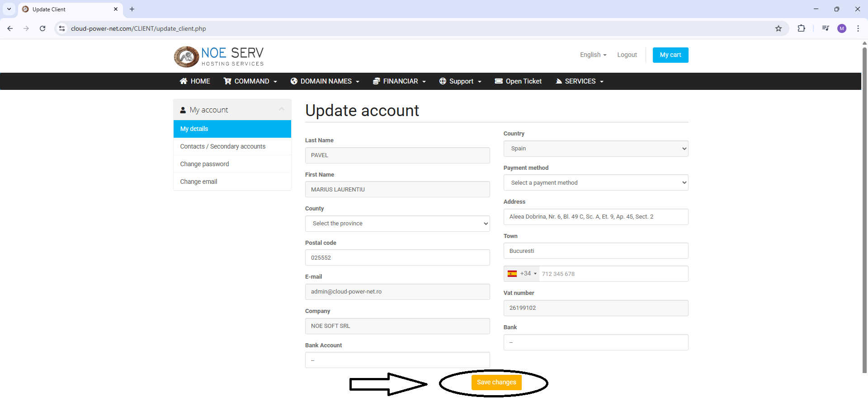868x406 pixels.
Task: Open the Chrome three-dot menu
Action: 858,28
